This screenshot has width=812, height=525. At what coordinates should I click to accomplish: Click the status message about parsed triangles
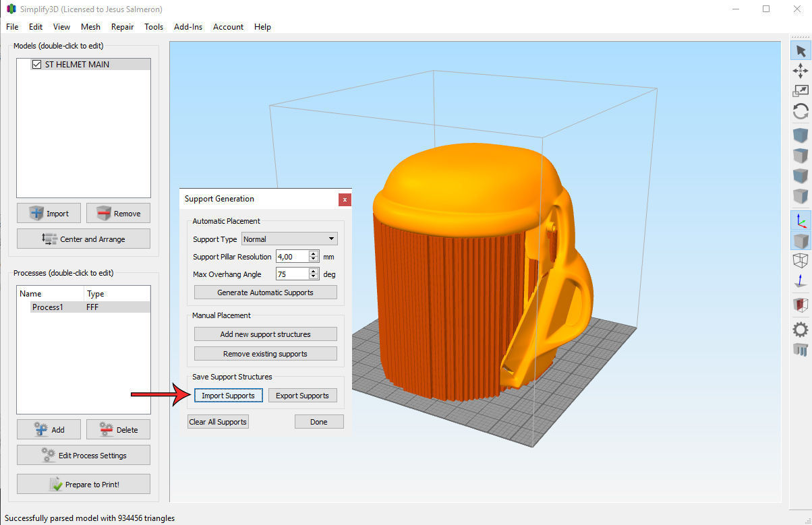90,518
